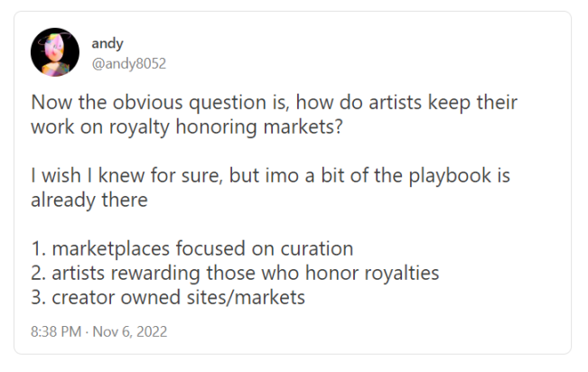588x372 pixels.
Task: Click the word "royalties" in item two
Action: 402,273
